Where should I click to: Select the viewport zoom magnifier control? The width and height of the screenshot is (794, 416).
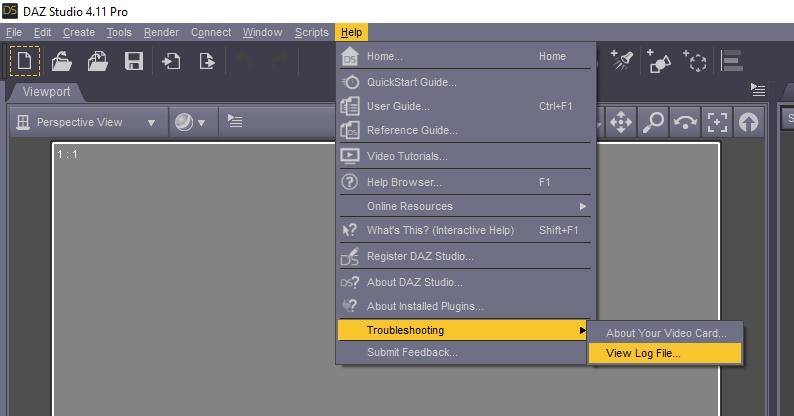[x=653, y=122]
